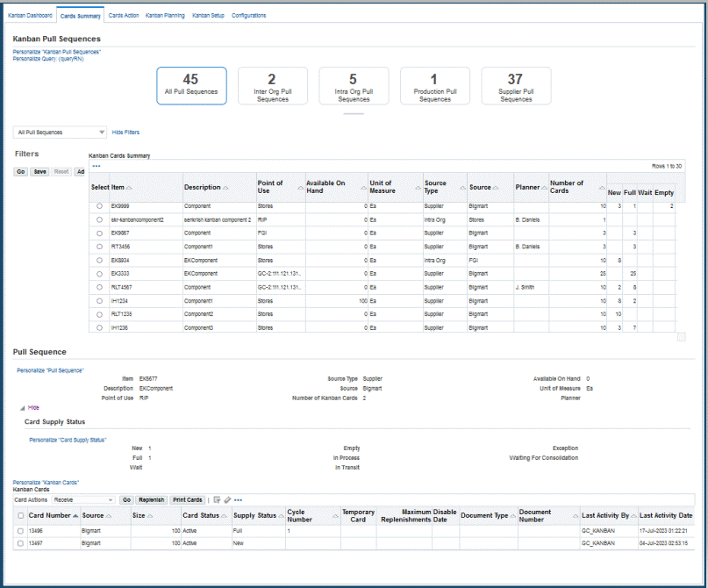Click Go button beside Card Actions
Viewport: 708px width, 588px height.
(126, 500)
